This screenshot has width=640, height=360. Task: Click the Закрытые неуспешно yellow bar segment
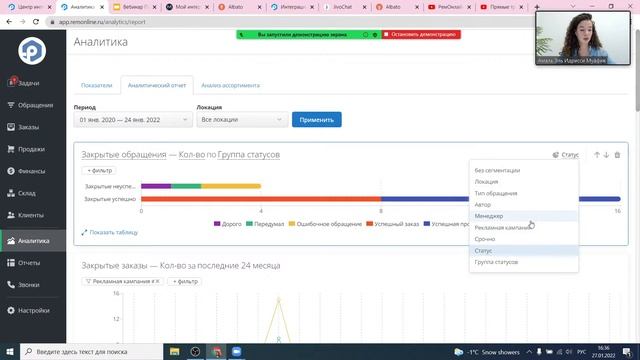point(231,186)
